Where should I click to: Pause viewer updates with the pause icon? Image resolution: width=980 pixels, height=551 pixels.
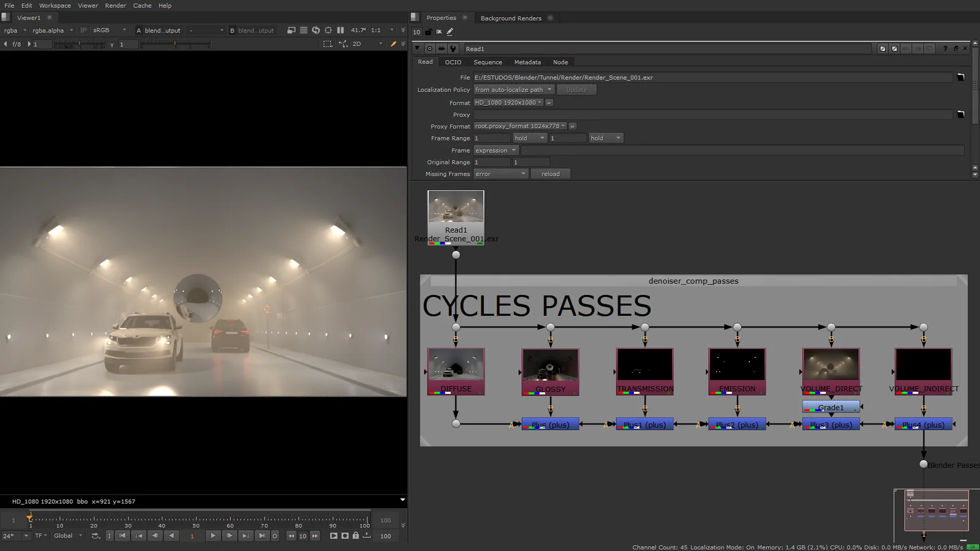(x=341, y=30)
